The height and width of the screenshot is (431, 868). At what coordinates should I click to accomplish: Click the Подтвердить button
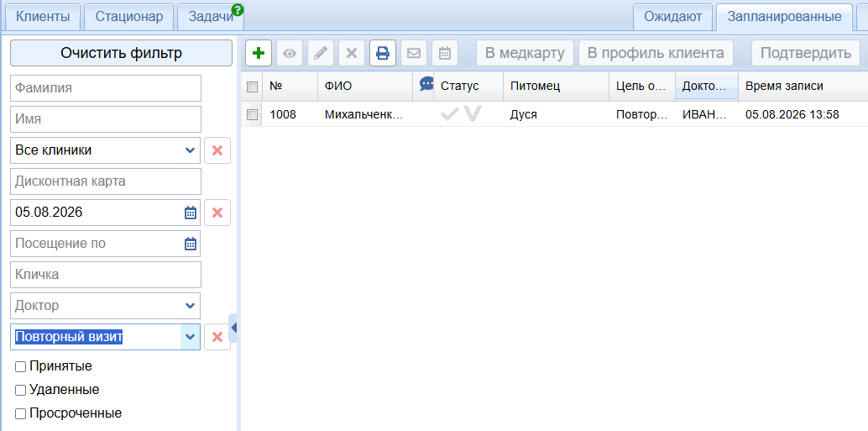(x=805, y=53)
